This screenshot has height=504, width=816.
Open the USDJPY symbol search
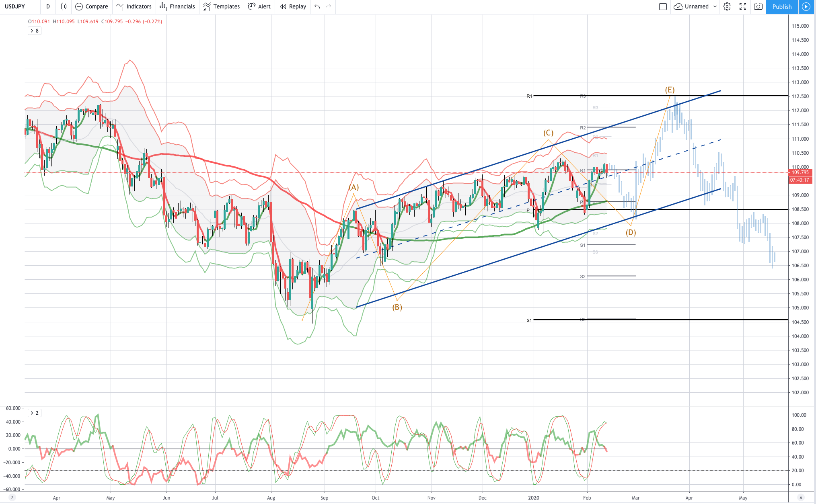(x=15, y=6)
